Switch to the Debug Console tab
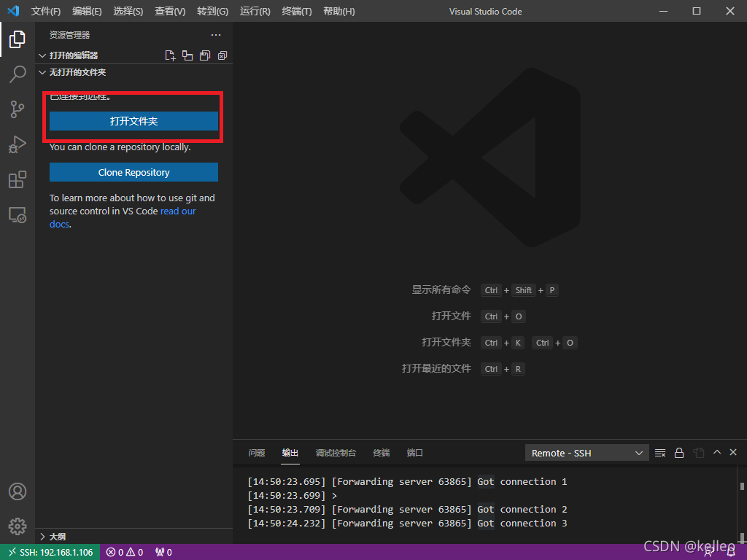The height and width of the screenshot is (560, 747). tap(336, 453)
